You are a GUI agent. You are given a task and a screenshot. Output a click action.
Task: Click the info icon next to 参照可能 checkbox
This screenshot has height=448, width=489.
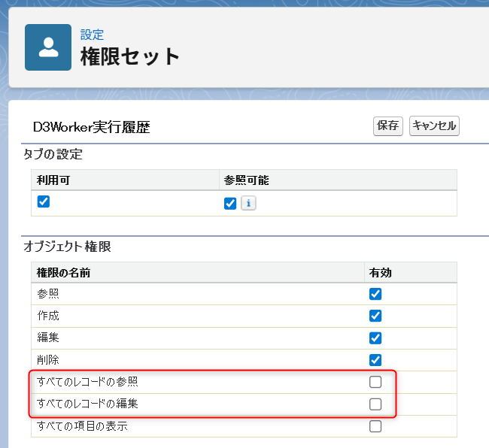coord(248,204)
